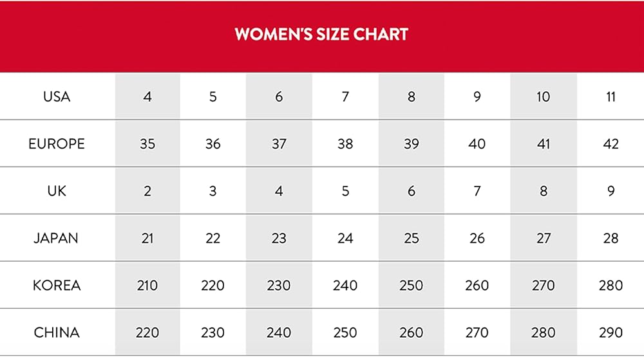Screen dimensions: 644x357
Task: Click the EUROPE row label
Action: pyautogui.click(x=57, y=144)
